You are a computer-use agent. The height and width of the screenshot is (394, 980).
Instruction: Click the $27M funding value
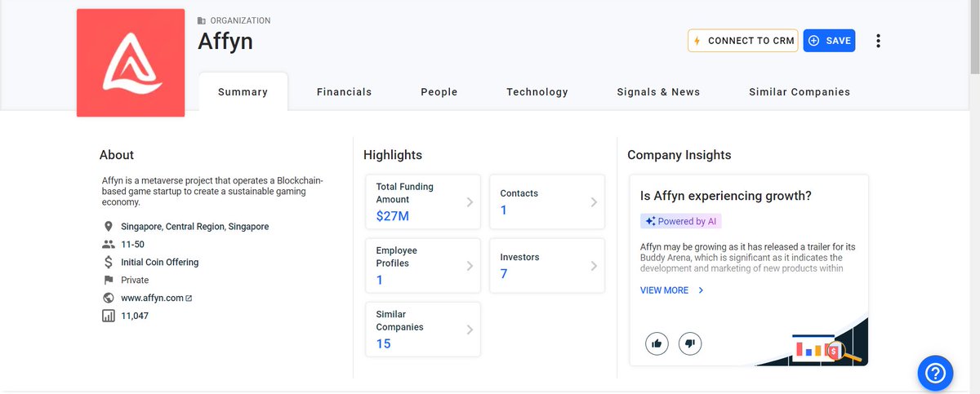pyautogui.click(x=393, y=216)
